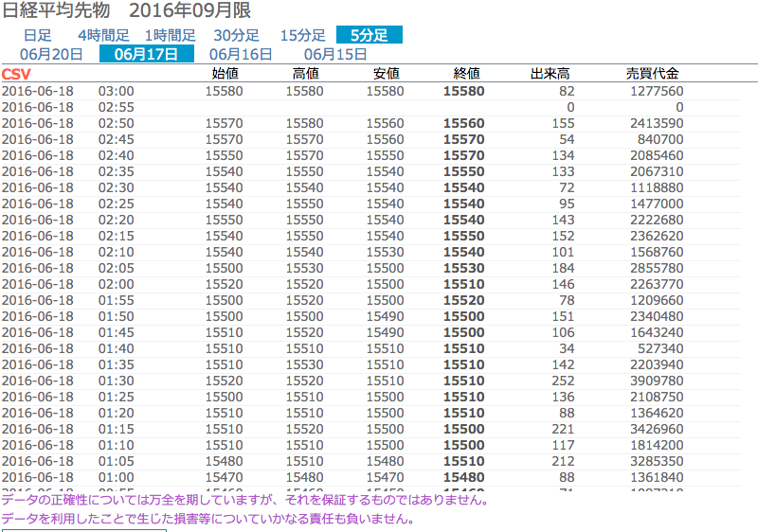The width and height of the screenshot is (775, 532).
Task: Click the 出来高 column header
Action: coord(550,74)
